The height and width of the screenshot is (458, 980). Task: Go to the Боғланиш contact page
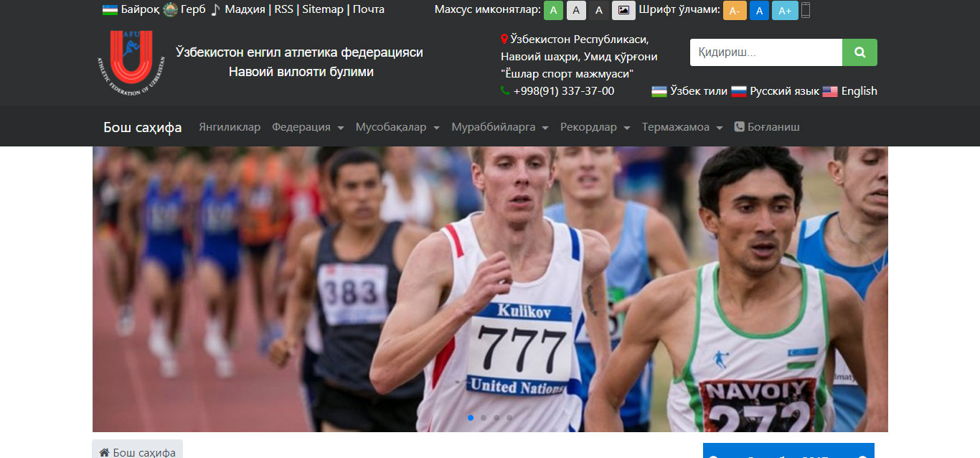[x=767, y=127]
